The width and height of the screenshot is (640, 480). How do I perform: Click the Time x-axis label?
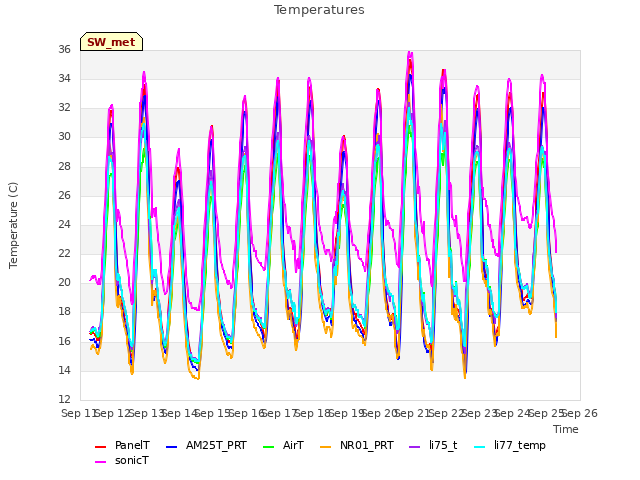(566, 429)
